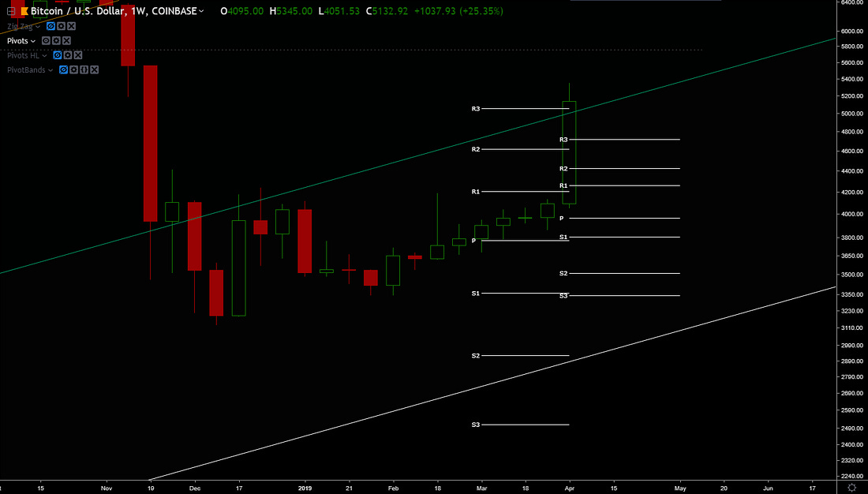The image size is (868, 494).
Task: Delete the Pivots indicator with X
Action: point(66,40)
